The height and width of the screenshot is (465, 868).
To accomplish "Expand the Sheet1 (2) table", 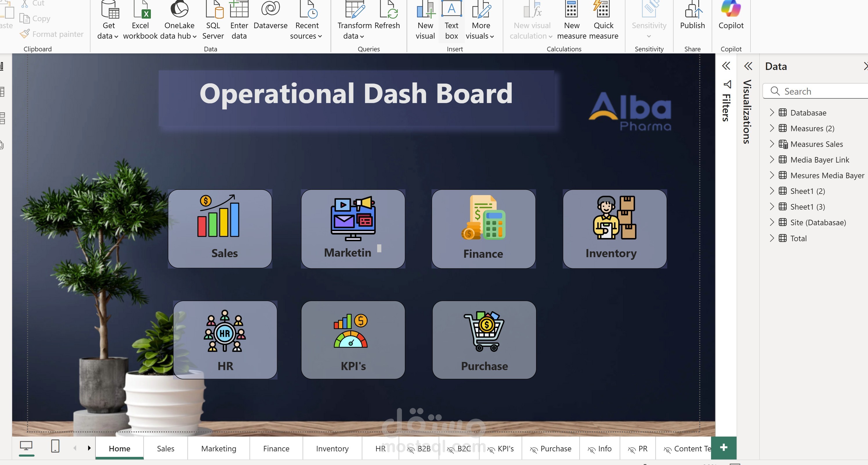I will coord(772,191).
